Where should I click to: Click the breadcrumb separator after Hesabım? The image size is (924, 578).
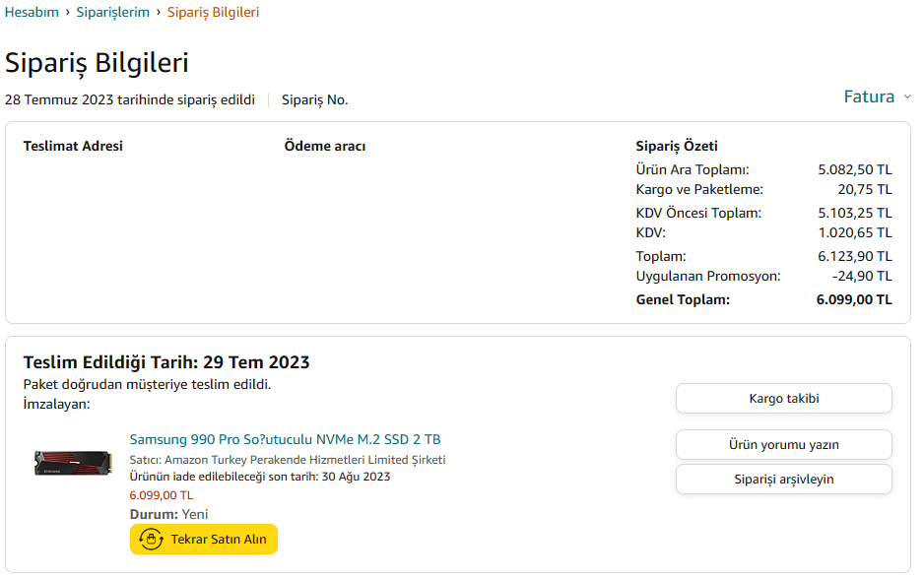coord(68,13)
